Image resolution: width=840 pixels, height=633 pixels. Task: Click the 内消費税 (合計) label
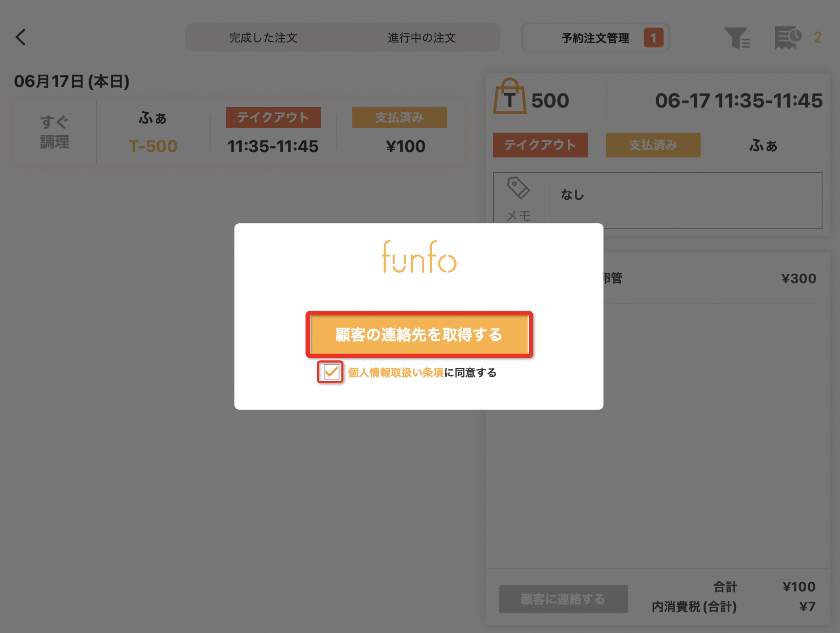click(694, 606)
